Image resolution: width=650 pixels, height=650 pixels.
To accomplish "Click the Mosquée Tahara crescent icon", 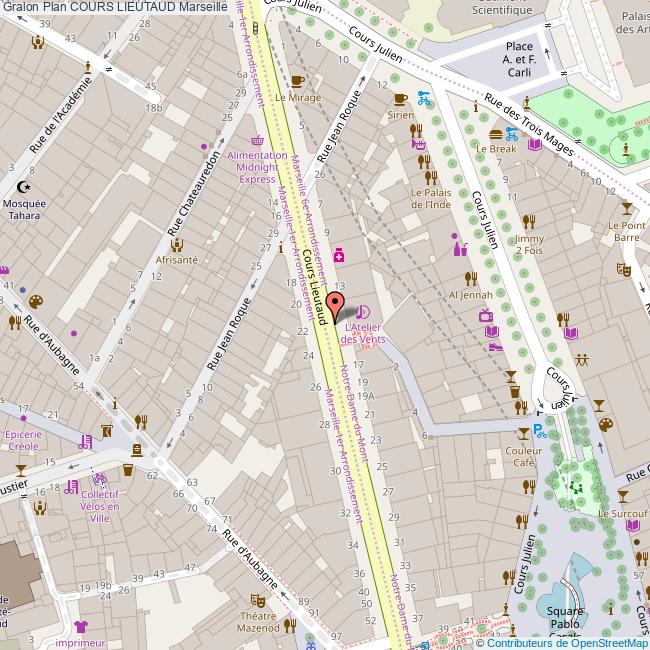I will pyautogui.click(x=25, y=186).
